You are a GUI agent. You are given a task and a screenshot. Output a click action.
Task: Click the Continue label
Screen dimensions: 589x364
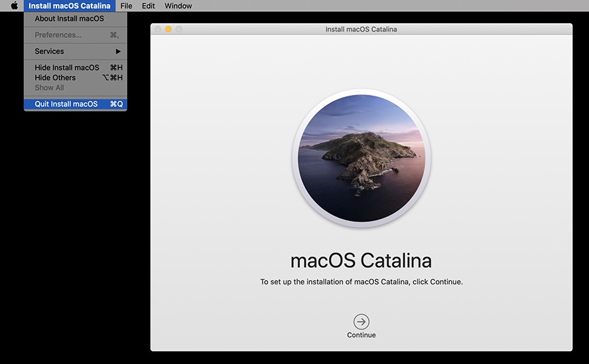pyautogui.click(x=361, y=335)
